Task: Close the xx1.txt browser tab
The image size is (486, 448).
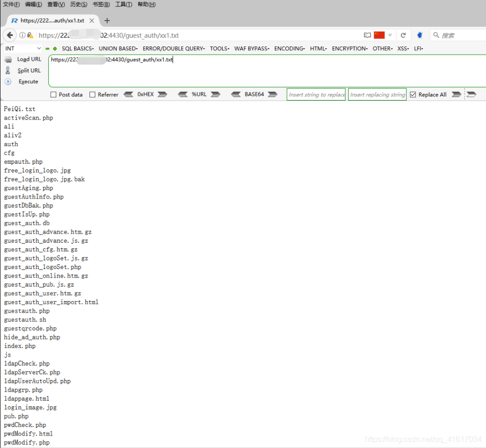Action: [x=92, y=21]
